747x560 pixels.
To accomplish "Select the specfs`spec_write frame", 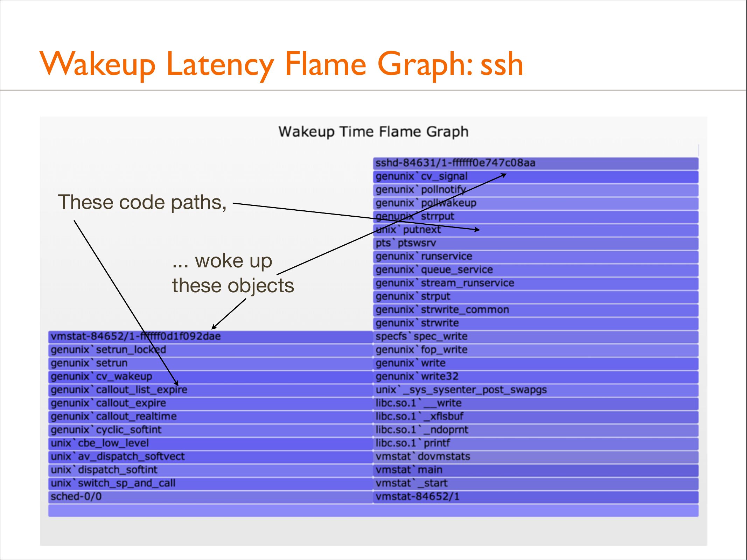I will [536, 337].
